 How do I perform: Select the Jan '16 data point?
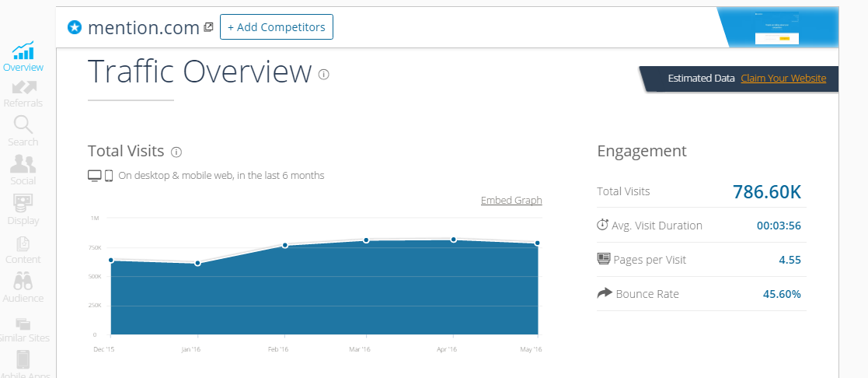point(197,263)
